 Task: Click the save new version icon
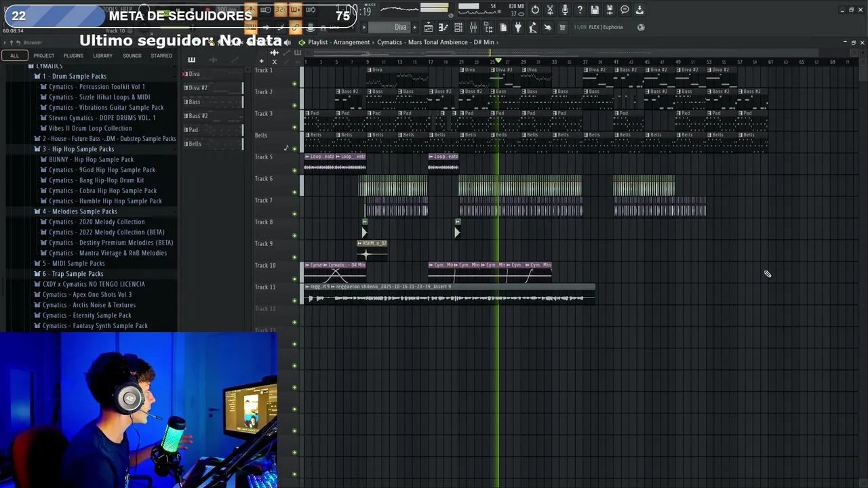(x=610, y=9)
